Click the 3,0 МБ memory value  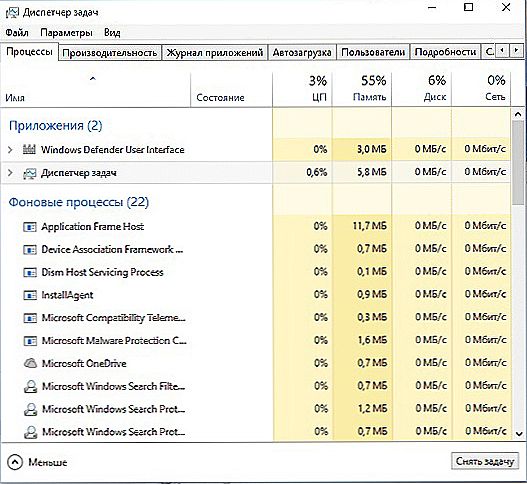point(372,149)
